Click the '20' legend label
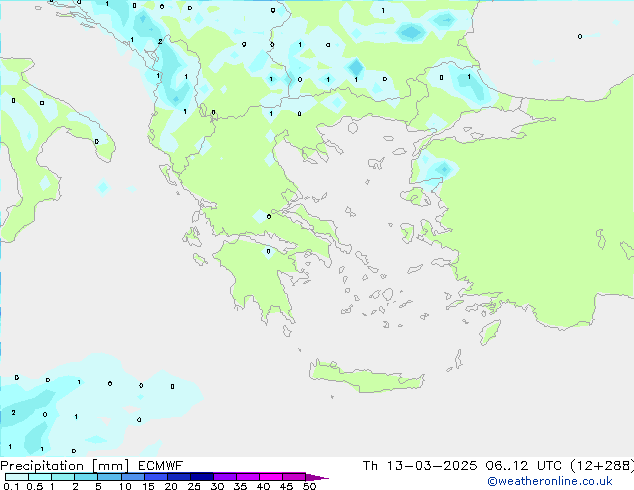The height and width of the screenshot is (490, 634). (171, 486)
